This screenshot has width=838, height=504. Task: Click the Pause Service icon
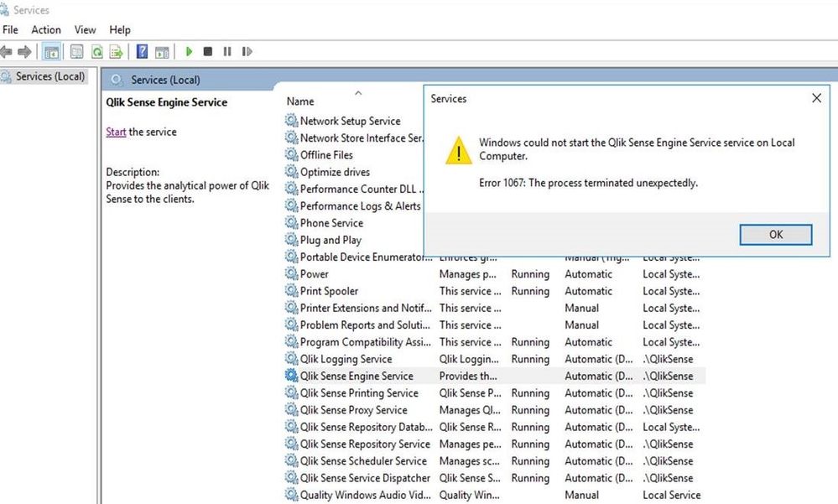pos(226,51)
